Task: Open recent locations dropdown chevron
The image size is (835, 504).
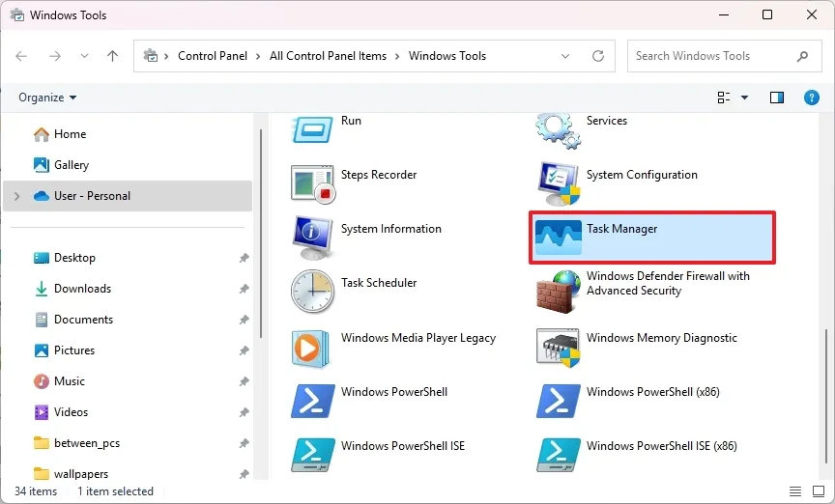Action: point(84,56)
